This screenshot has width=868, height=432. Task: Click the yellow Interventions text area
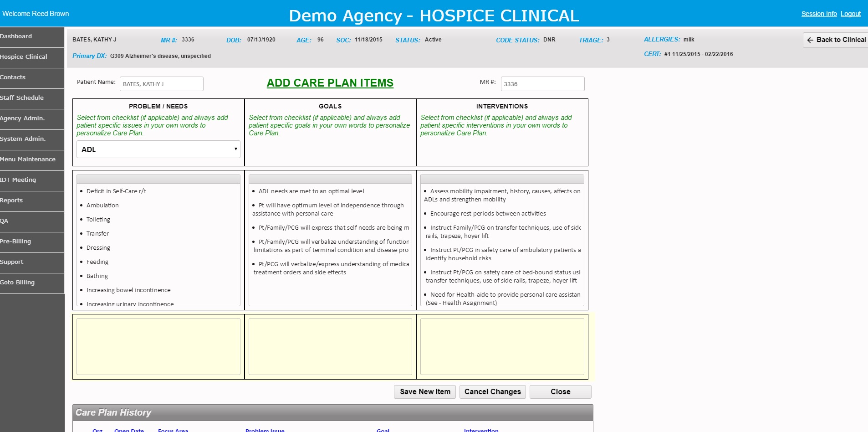(x=502, y=346)
